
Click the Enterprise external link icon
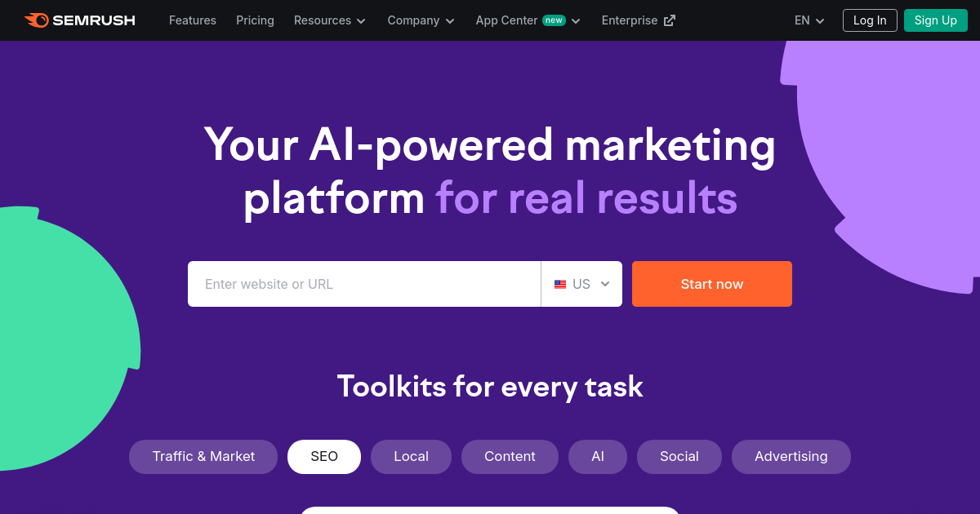click(x=670, y=20)
